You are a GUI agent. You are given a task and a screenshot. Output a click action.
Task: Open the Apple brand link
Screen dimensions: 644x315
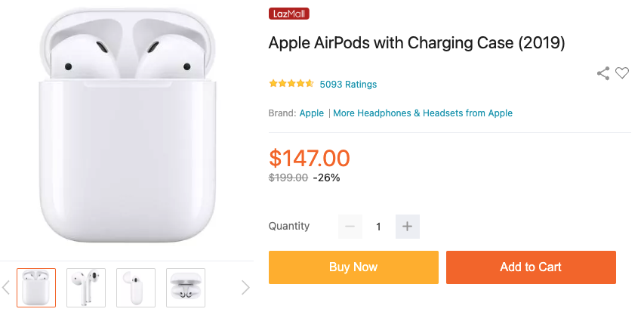tap(311, 113)
